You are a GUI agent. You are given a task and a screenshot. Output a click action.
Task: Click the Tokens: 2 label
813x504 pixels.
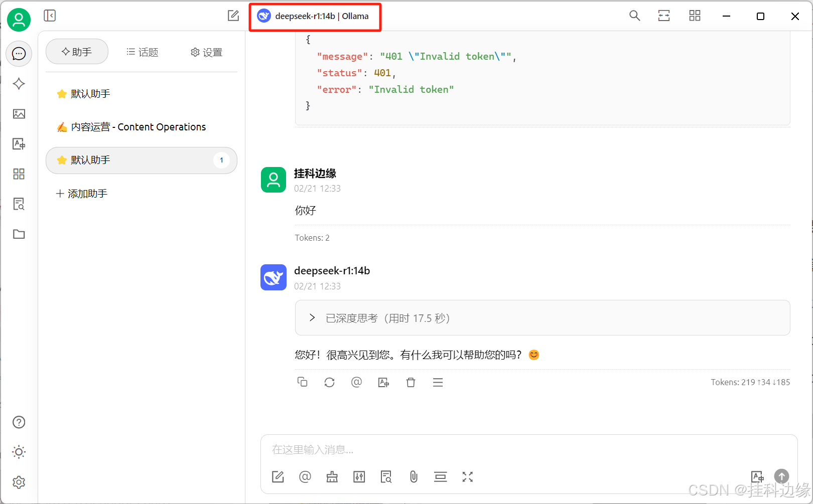coord(312,238)
